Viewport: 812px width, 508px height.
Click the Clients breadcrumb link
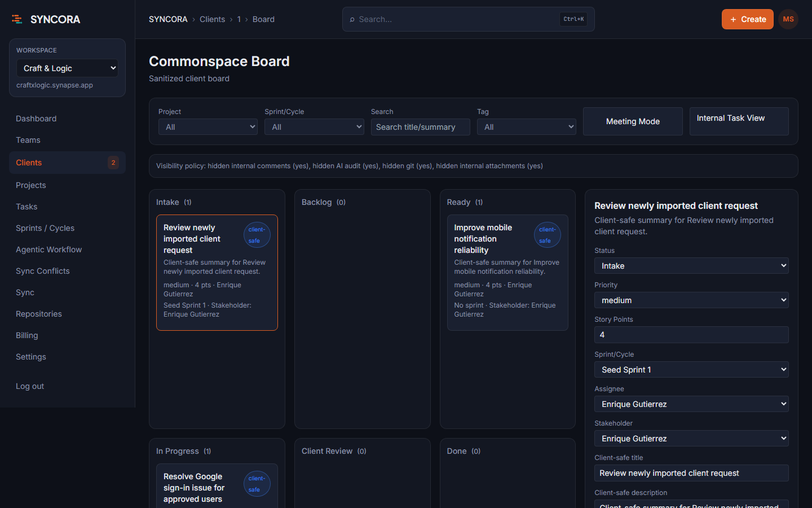point(212,19)
